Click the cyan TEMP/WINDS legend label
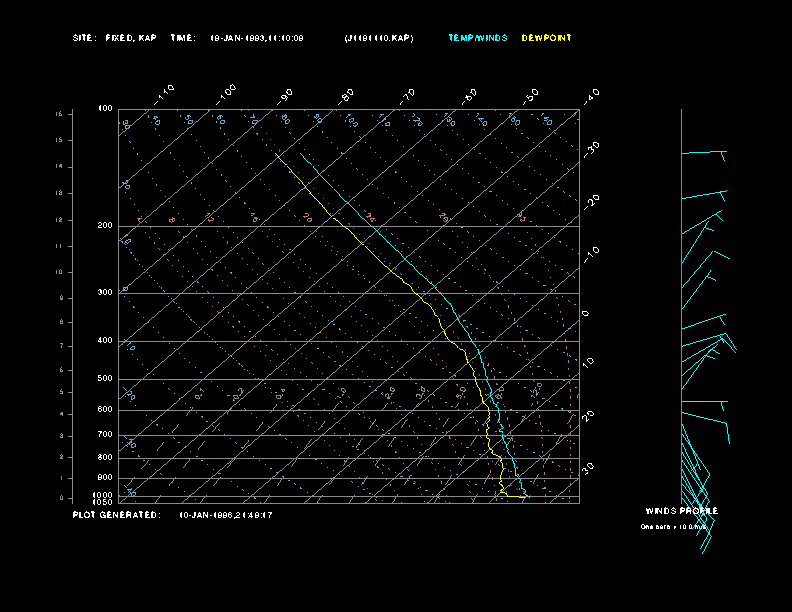This screenshot has width=792, height=612. [x=478, y=38]
